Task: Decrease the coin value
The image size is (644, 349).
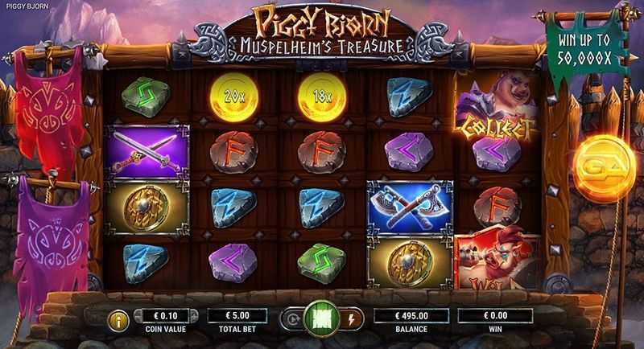Action: point(138,316)
